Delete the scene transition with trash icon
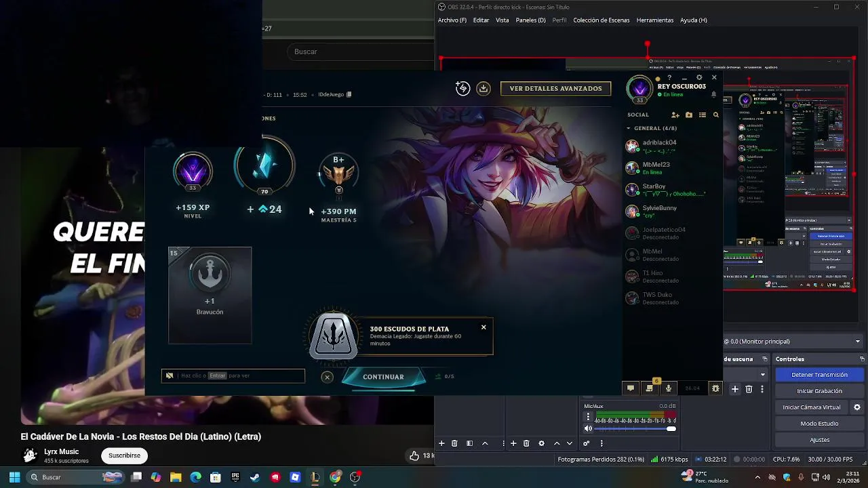 pos(749,389)
